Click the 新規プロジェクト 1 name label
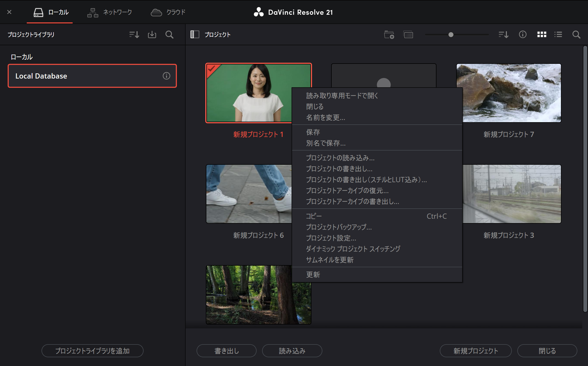 coord(258,134)
